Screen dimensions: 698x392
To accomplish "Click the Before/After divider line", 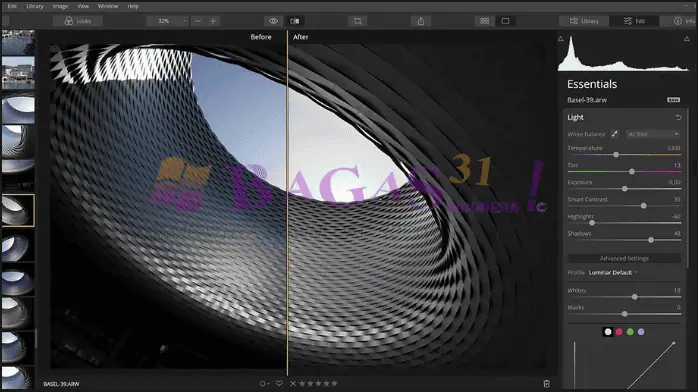I will coord(287,202).
